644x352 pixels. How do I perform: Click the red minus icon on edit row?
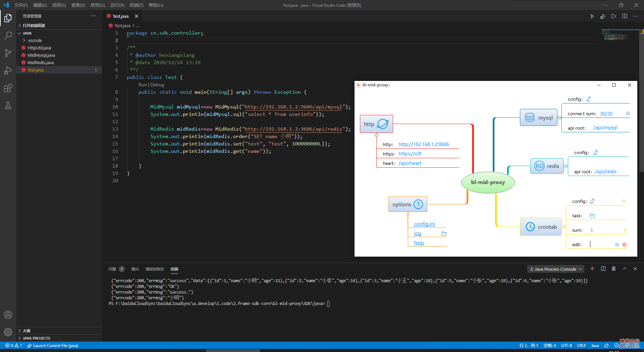tap(625, 245)
